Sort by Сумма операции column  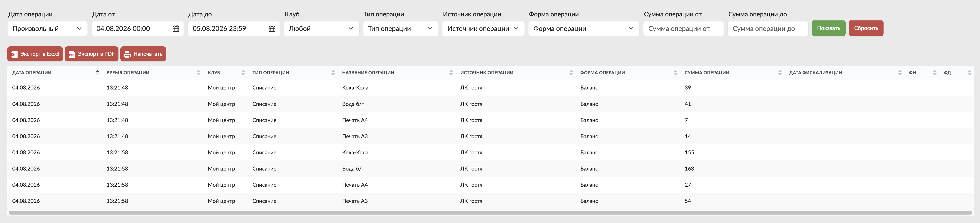point(780,73)
